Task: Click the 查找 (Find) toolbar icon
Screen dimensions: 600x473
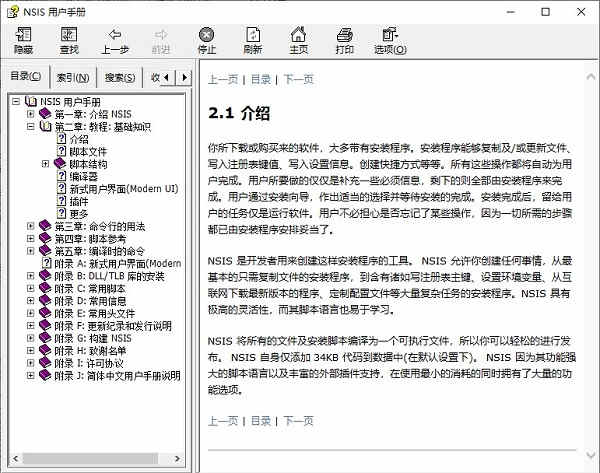Action: (69, 35)
